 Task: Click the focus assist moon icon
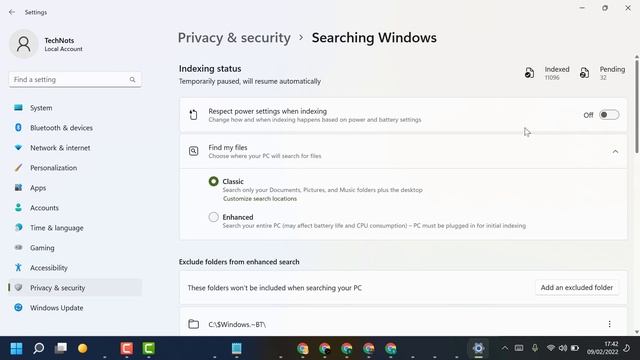tap(627, 348)
